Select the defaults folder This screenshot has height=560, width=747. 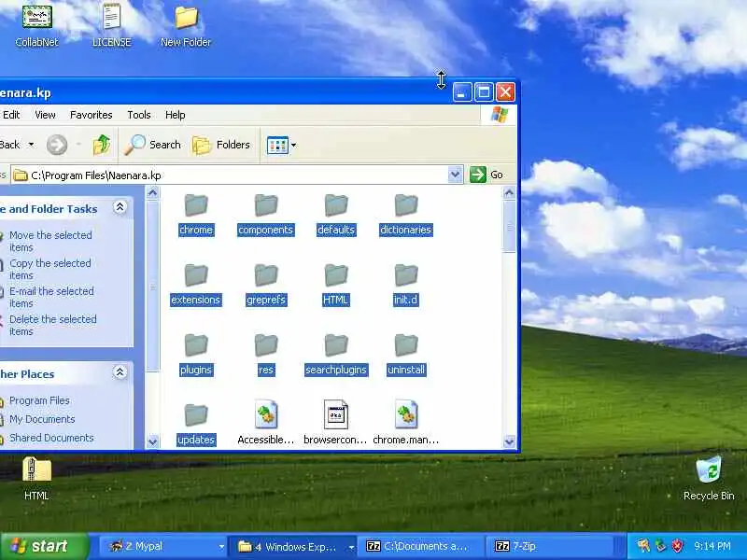click(x=336, y=216)
